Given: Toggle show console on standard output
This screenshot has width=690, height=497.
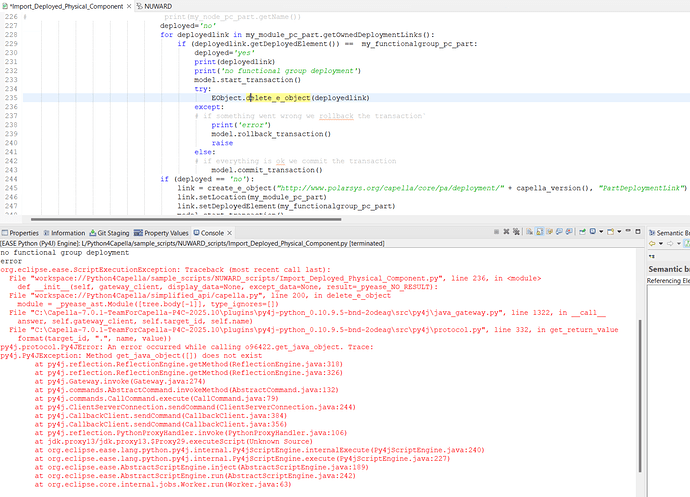Looking at the screenshot, I should point(559,232).
